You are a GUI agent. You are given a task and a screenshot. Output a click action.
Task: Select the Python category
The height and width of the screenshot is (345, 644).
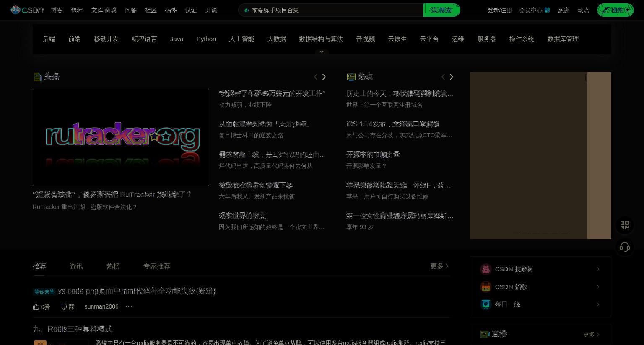206,39
